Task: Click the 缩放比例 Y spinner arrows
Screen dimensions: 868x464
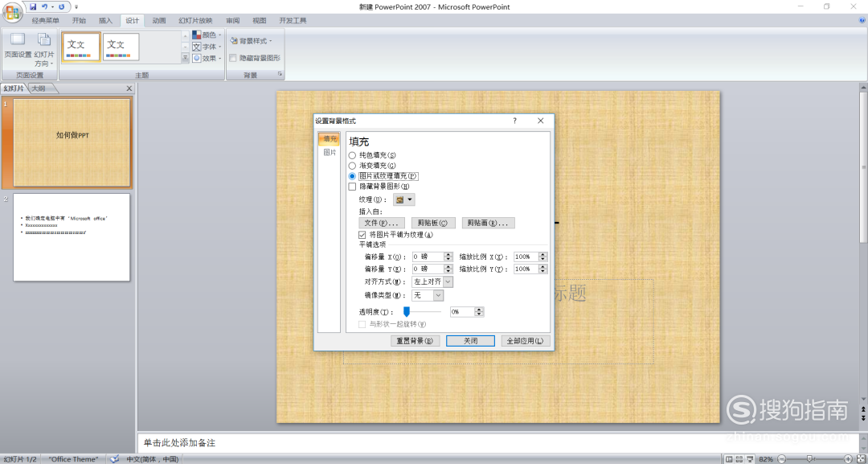Action: (x=542, y=269)
